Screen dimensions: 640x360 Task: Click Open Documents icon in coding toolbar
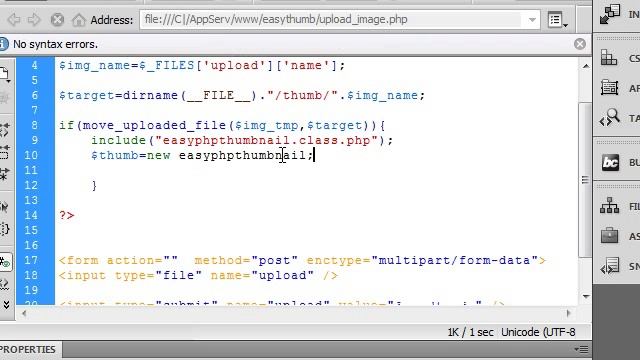point(4,75)
